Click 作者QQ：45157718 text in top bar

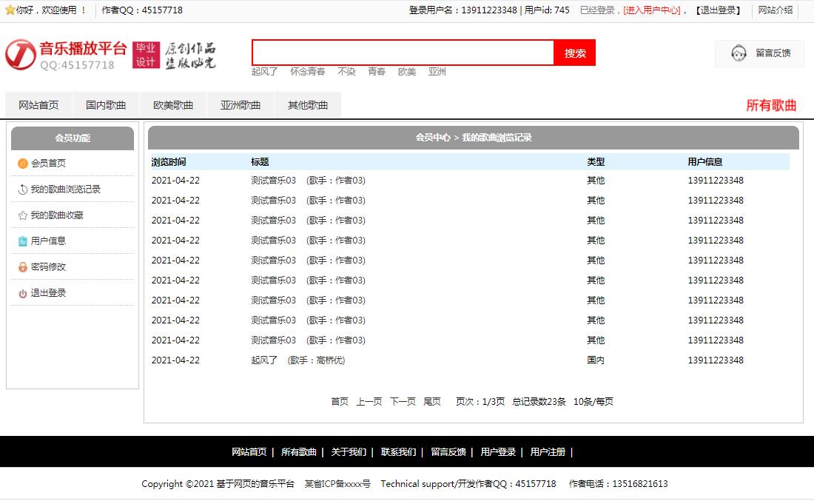pyautogui.click(x=142, y=10)
